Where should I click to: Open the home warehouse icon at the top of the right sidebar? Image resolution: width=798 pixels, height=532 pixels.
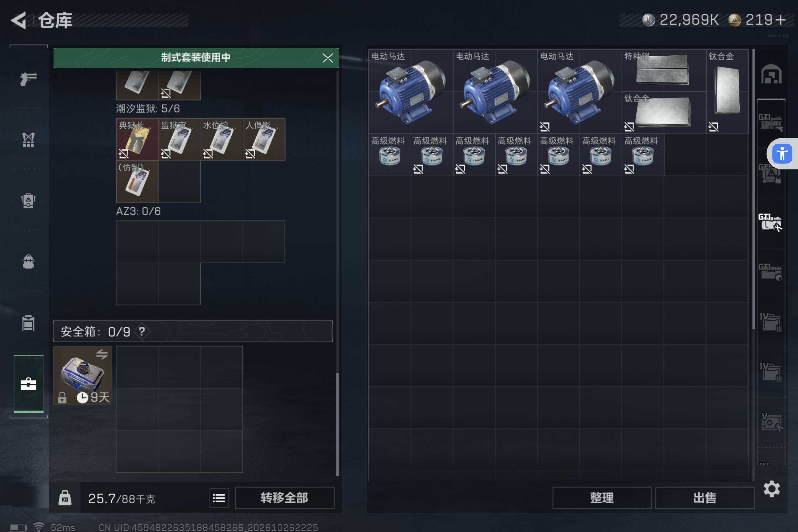(771, 74)
